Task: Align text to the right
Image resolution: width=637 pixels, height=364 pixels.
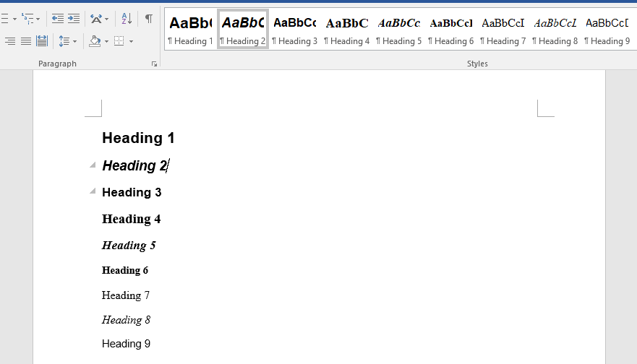Action: point(10,41)
